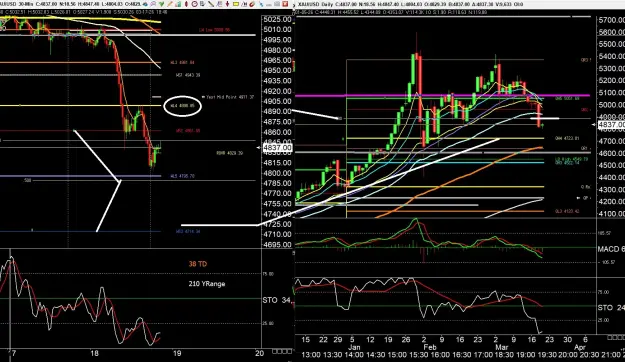This screenshot has width=625, height=362.
Task: Click the STO 24 indicator label on Daily chart
Action: (x=611, y=307)
